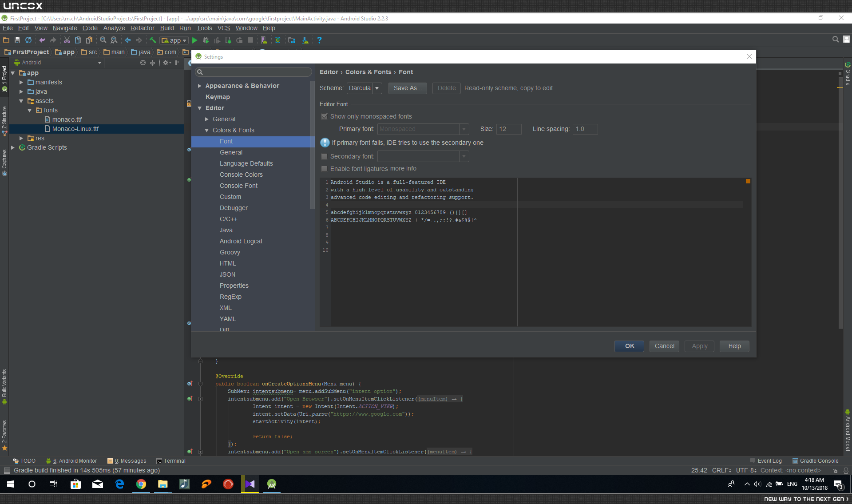Click the Find magnifier toolbar icon
The image size is (852, 504).
[103, 40]
